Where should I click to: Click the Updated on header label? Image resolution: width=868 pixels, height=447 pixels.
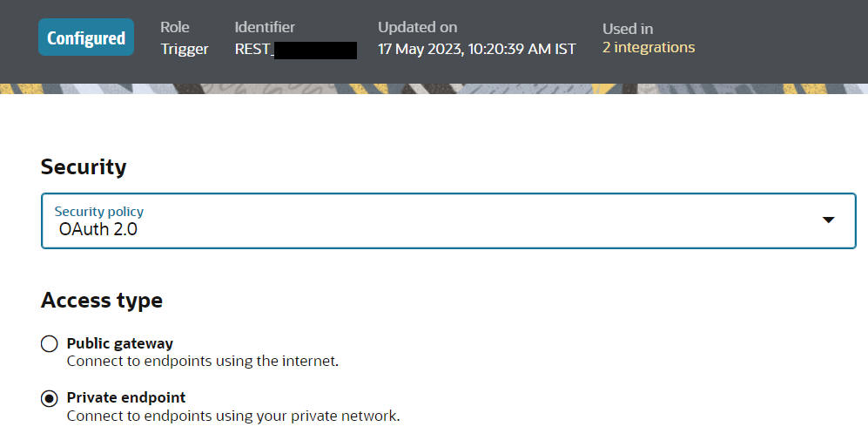pyautogui.click(x=417, y=28)
